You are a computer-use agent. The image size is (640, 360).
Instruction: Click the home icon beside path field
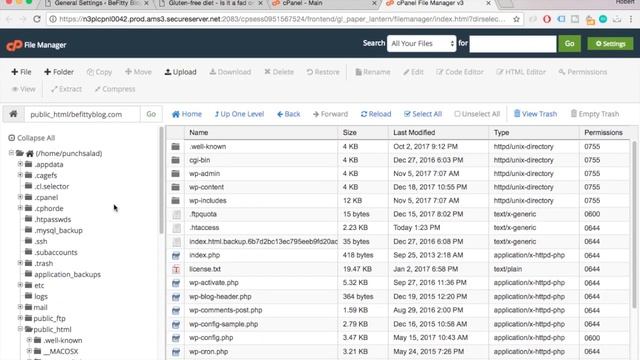pyautogui.click(x=13, y=114)
